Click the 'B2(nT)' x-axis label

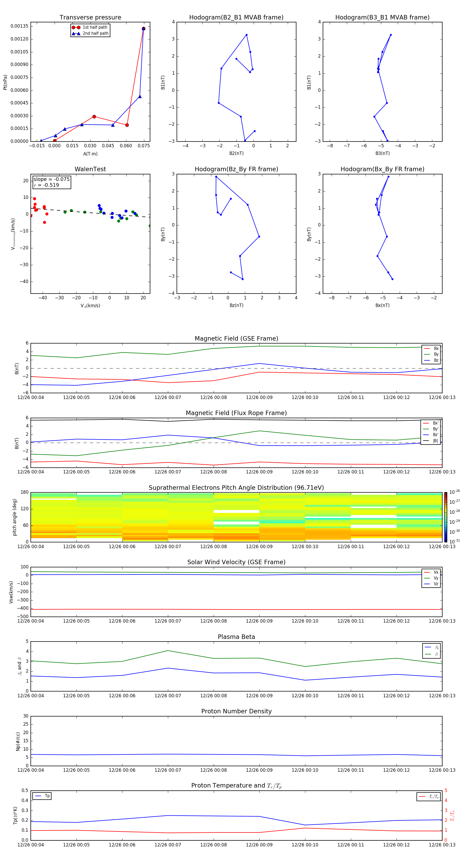(236, 153)
